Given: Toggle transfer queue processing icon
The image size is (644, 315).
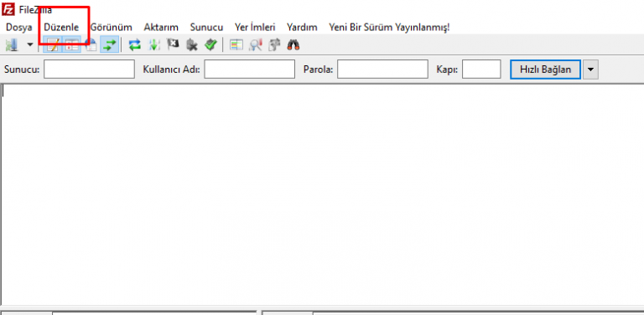Looking at the screenshot, I should [153, 45].
